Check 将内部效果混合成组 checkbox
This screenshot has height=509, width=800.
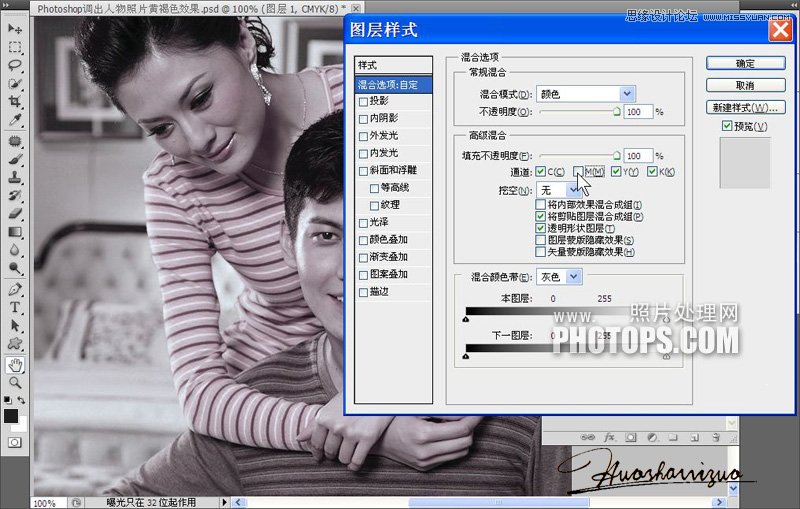pos(540,205)
